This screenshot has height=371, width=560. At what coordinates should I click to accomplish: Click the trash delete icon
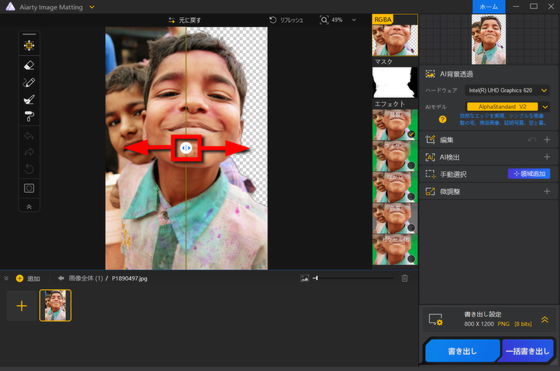[404, 278]
